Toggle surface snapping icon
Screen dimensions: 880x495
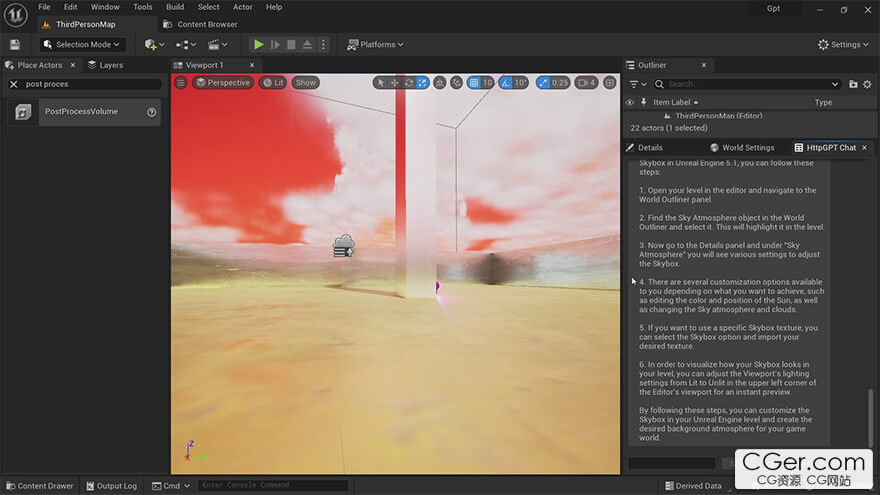point(457,82)
